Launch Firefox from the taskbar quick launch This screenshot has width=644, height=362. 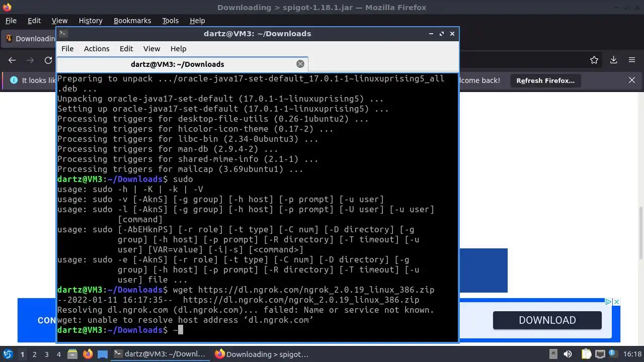coord(88,354)
